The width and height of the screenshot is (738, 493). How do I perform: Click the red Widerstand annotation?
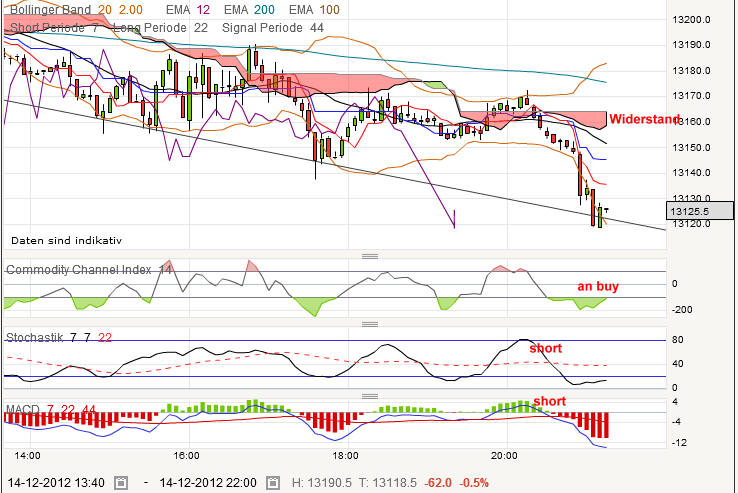click(644, 119)
